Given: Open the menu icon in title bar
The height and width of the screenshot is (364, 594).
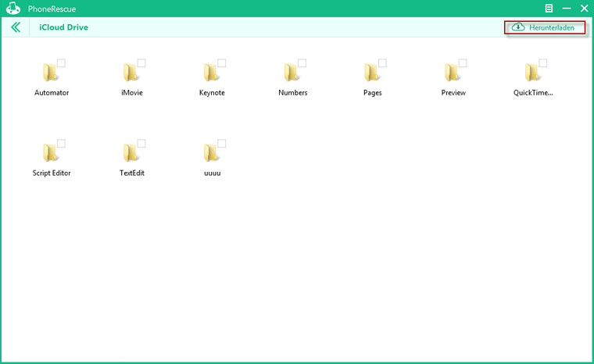Looking at the screenshot, I should [549, 9].
